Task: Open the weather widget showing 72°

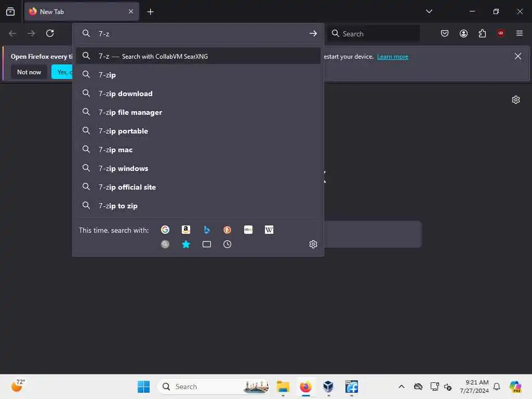Action: coord(18,386)
